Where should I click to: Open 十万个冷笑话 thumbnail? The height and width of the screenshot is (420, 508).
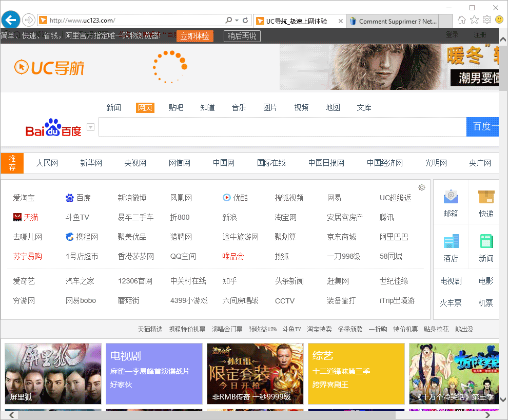(x=454, y=374)
